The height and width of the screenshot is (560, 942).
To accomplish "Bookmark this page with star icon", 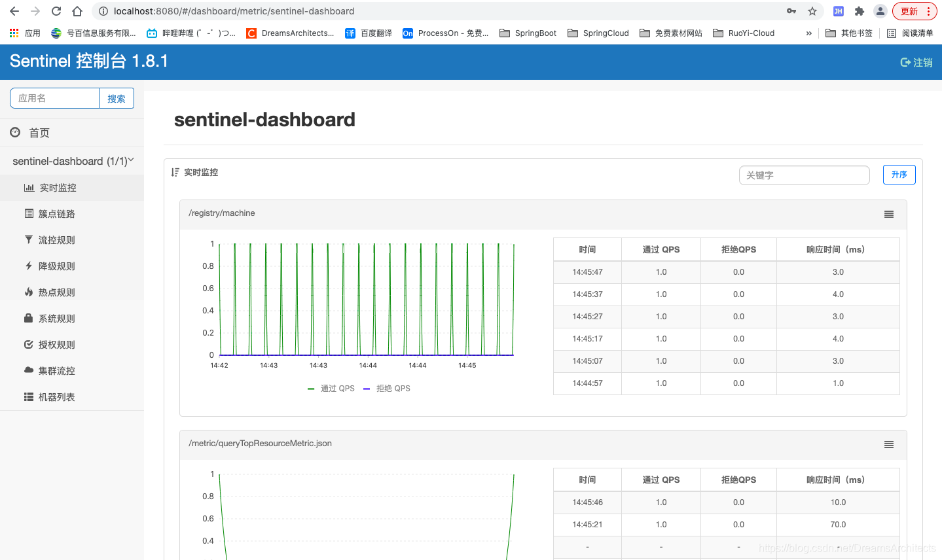I will coord(812,11).
